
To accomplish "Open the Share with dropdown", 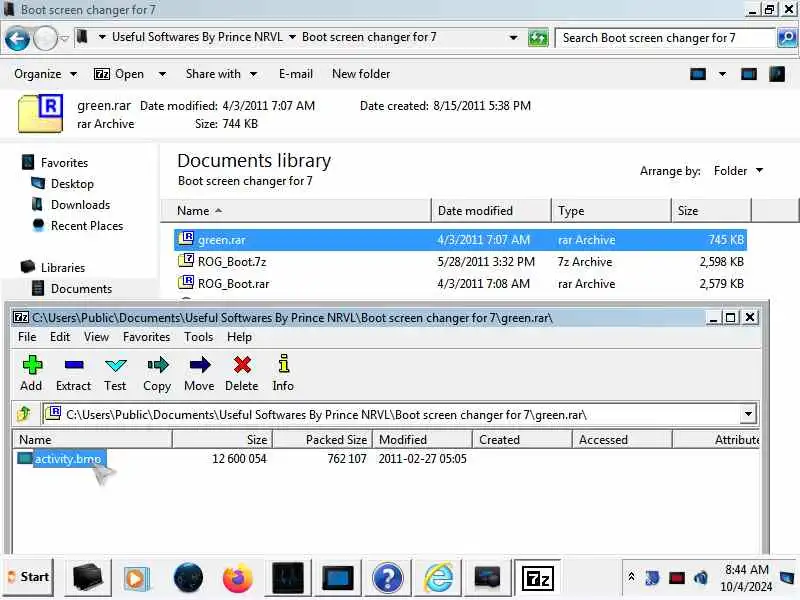I will click(x=221, y=74).
